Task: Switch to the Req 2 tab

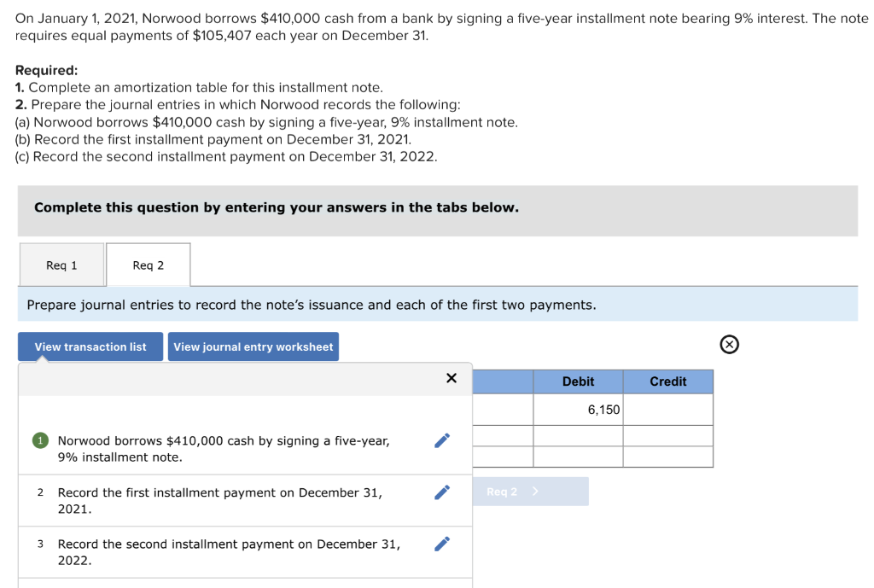Action: click(148, 265)
